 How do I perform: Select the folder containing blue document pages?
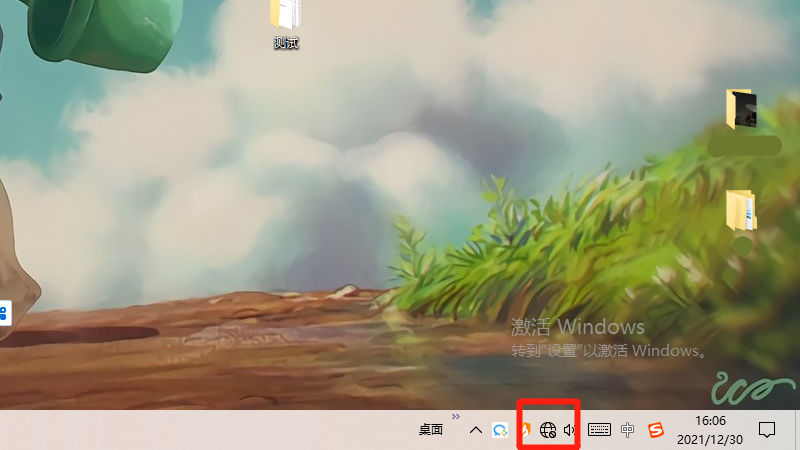click(x=741, y=209)
